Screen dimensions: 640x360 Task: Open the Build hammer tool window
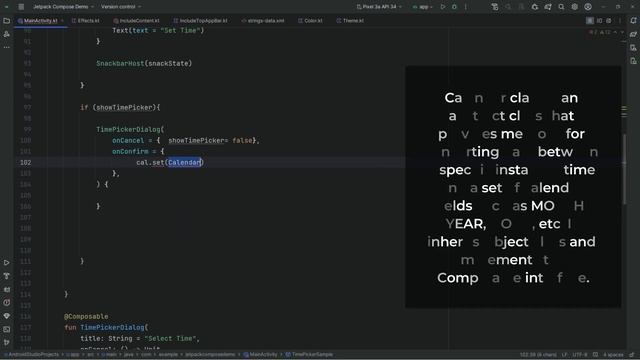(x=7, y=276)
